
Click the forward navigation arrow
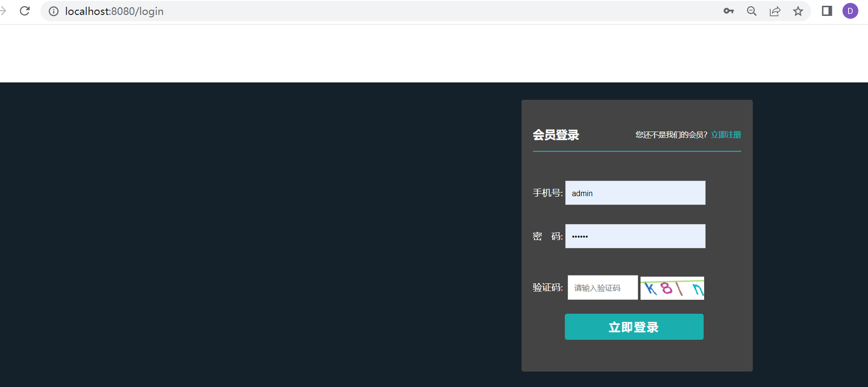[3, 11]
